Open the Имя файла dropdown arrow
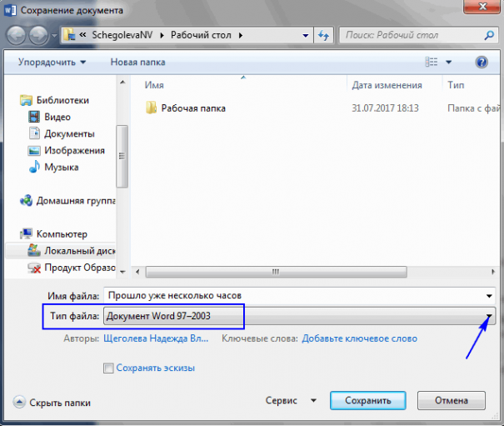This screenshot has height=426, width=504. pyautogui.click(x=489, y=296)
